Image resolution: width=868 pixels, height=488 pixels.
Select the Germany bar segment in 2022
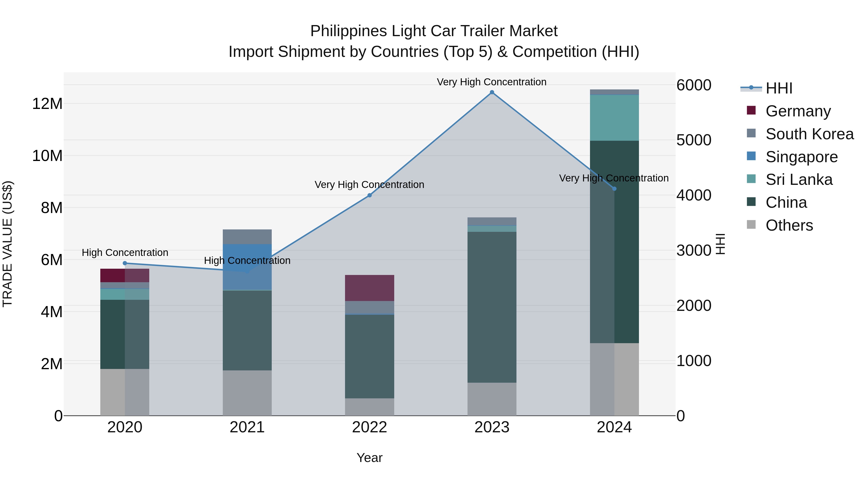point(369,288)
